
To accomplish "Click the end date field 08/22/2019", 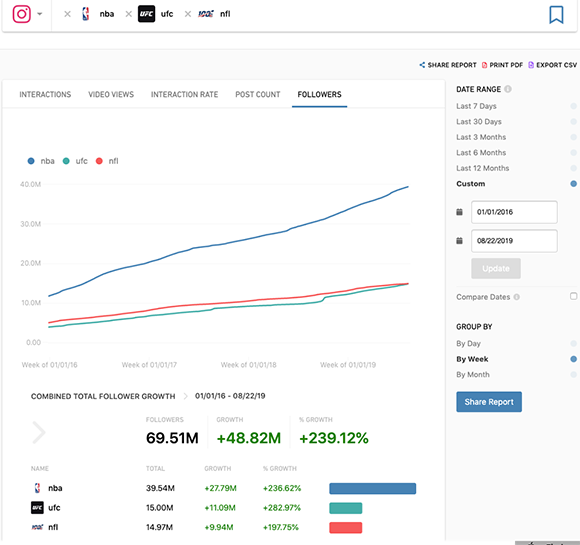I will tap(514, 241).
